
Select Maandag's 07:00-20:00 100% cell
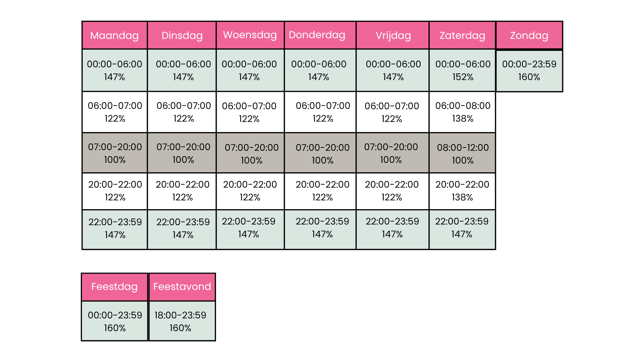point(115,153)
